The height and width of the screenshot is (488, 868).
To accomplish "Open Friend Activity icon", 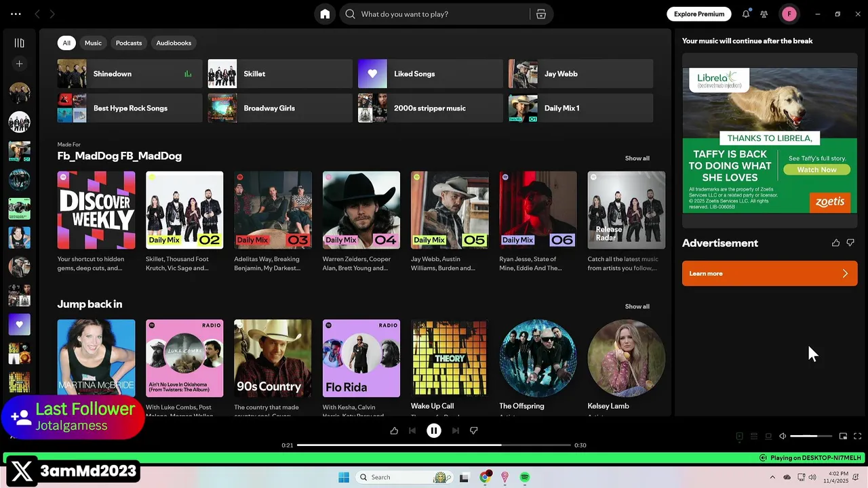I will 764,14.
